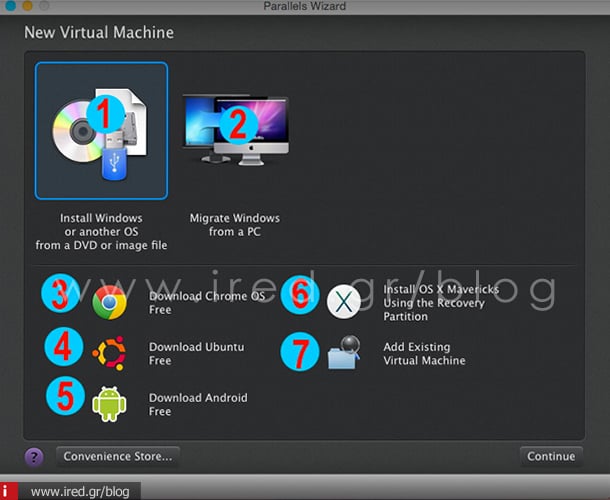Click the yellow minimize window button
The height and width of the screenshot is (500, 610).
(x=27, y=6)
